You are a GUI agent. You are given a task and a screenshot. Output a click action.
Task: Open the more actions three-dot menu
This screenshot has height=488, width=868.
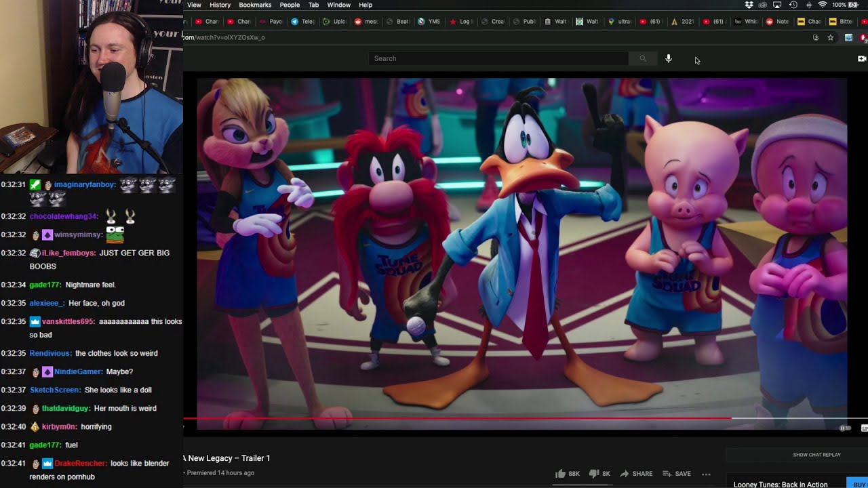(706, 474)
